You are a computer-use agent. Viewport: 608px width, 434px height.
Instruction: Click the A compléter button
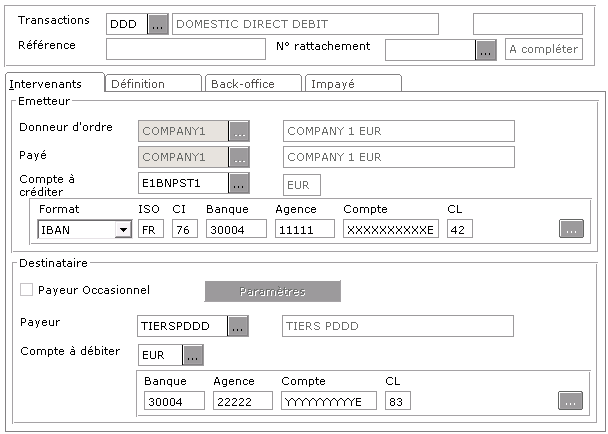tap(543, 49)
